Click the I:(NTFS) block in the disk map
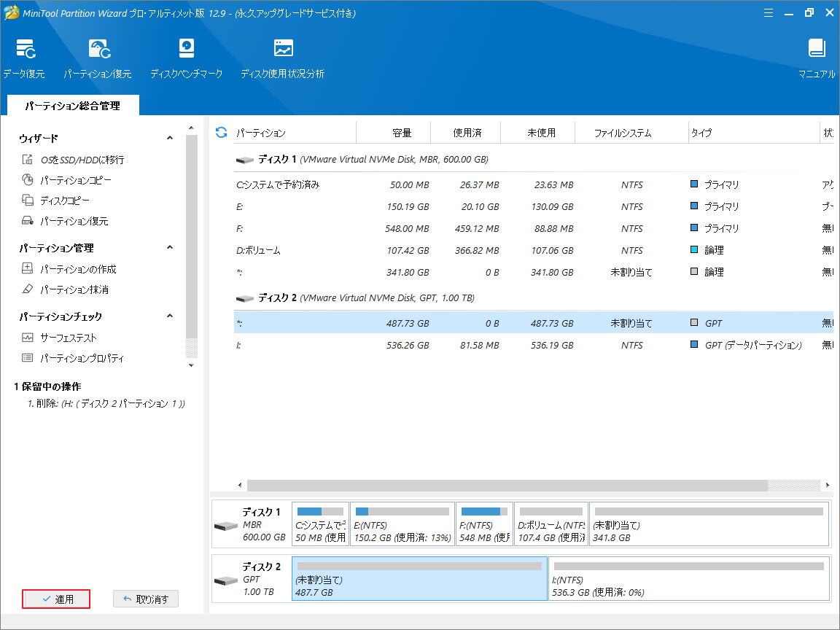840x630 pixels. point(689,578)
